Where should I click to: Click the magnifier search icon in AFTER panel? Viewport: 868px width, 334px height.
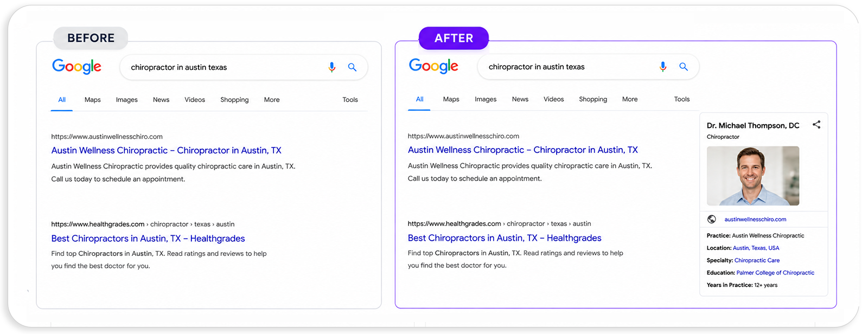(684, 67)
